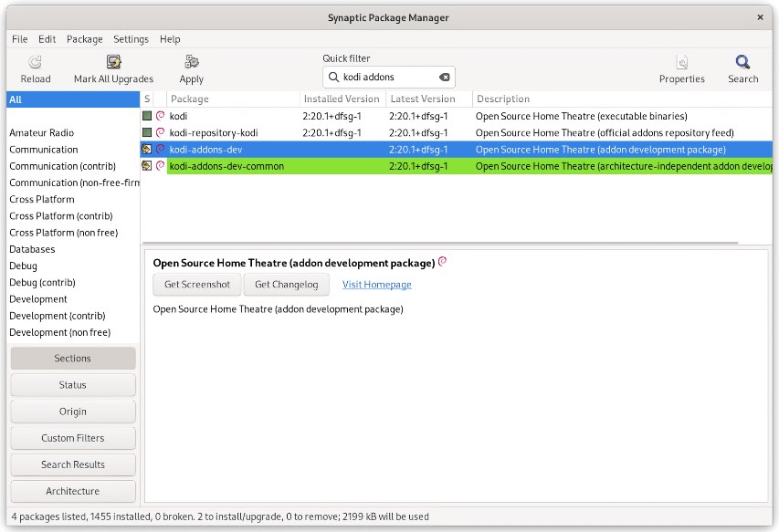Toggle status box for kodi-repository-kodi
This screenshot has width=779, height=532.
[146, 132]
